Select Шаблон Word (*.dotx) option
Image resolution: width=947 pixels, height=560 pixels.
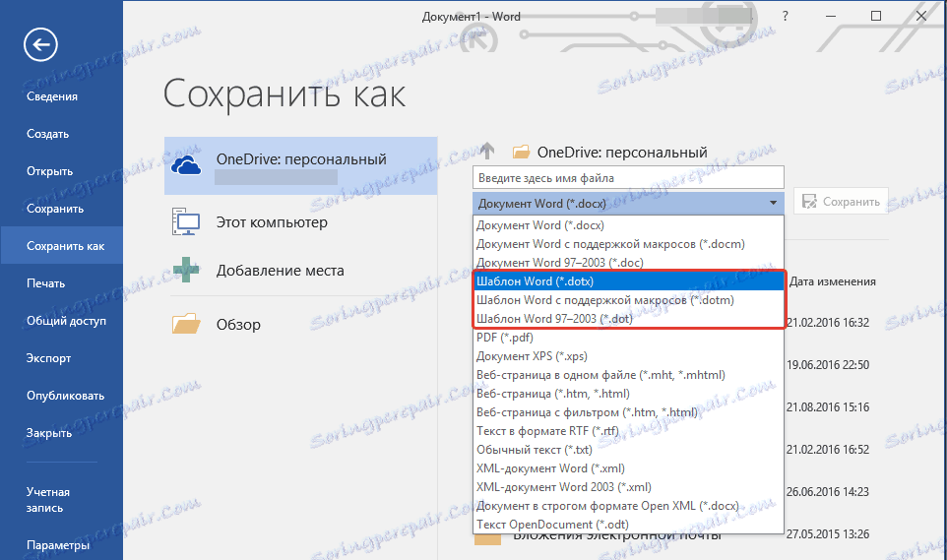628,281
